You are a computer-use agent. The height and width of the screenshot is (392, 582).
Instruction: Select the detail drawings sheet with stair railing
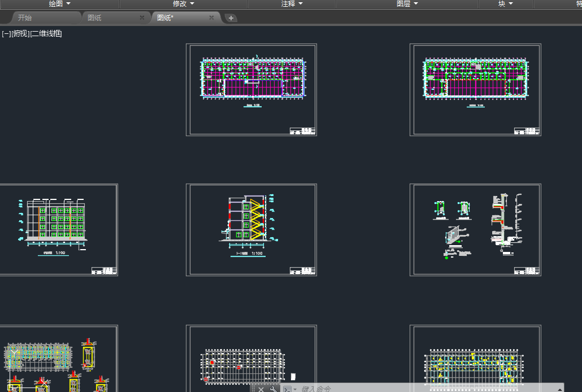475,230
